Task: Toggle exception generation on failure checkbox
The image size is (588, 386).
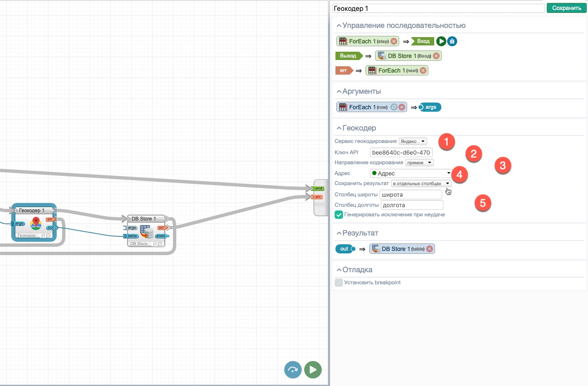Action: 339,215
